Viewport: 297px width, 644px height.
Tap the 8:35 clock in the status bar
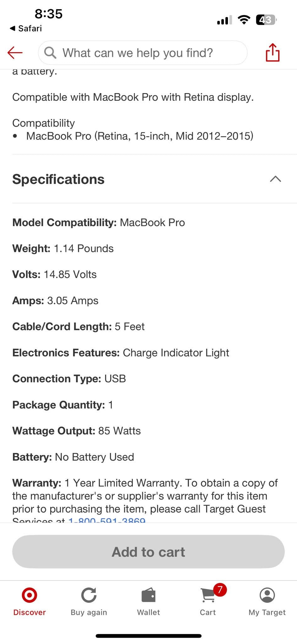(x=49, y=14)
